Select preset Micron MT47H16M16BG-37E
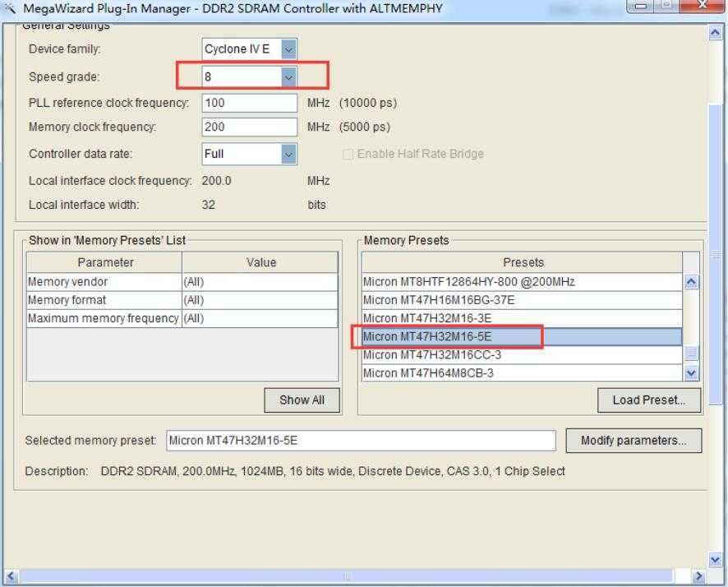The image size is (728, 587). click(522, 300)
